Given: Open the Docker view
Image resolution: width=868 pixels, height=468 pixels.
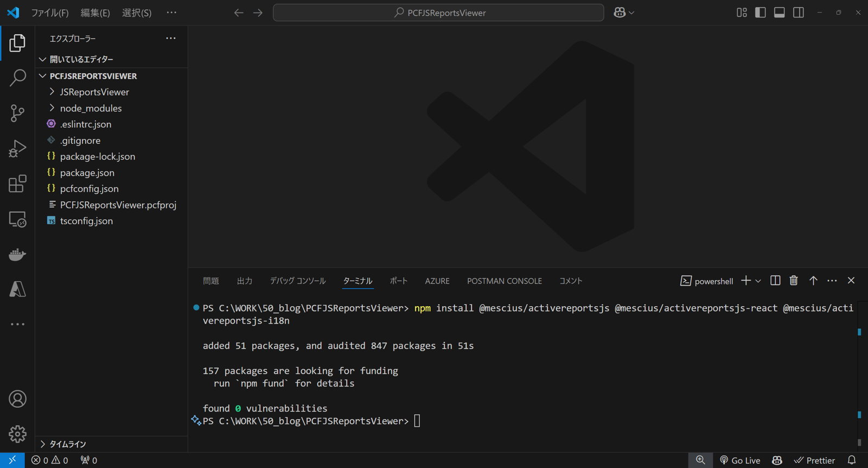Looking at the screenshot, I should click(x=17, y=254).
